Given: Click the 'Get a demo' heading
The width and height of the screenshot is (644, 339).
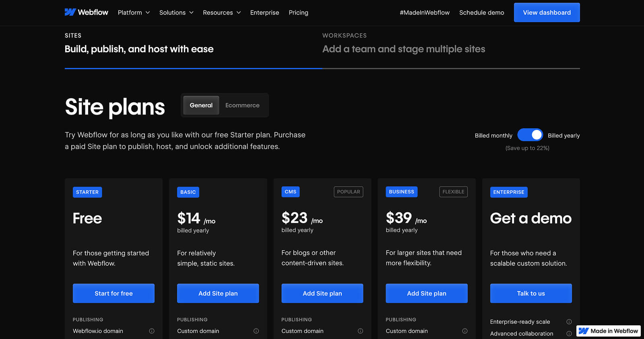Looking at the screenshot, I should tap(531, 218).
